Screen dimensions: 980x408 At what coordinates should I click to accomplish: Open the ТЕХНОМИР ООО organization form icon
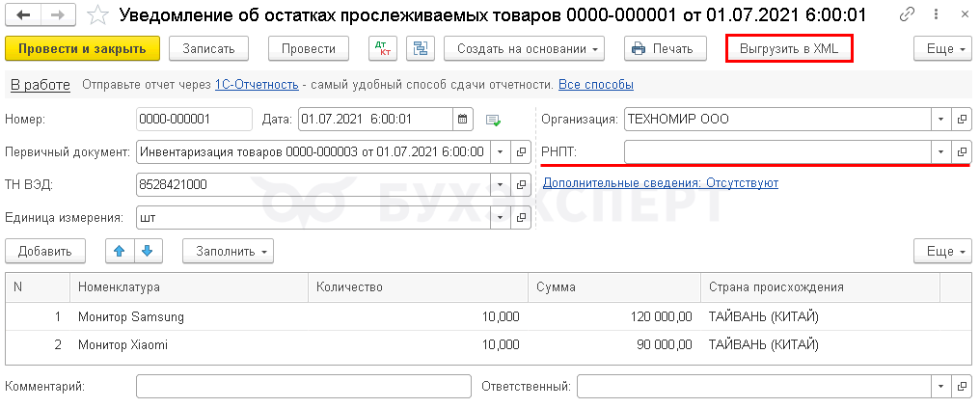962,119
